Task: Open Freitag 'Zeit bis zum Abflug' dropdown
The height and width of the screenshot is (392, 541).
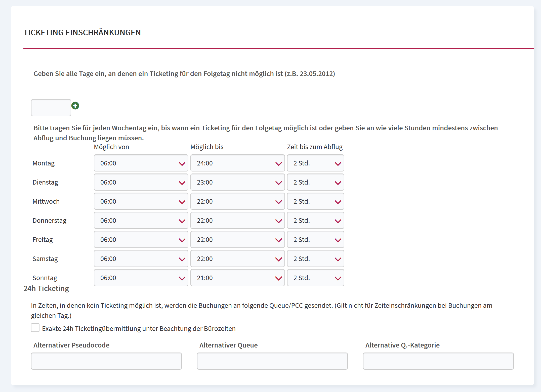Action: tap(316, 240)
